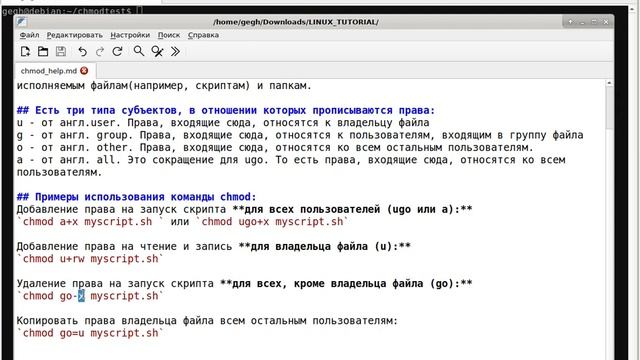This screenshot has width=640, height=360.
Task: Close the editor window
Action: (x=606, y=22)
